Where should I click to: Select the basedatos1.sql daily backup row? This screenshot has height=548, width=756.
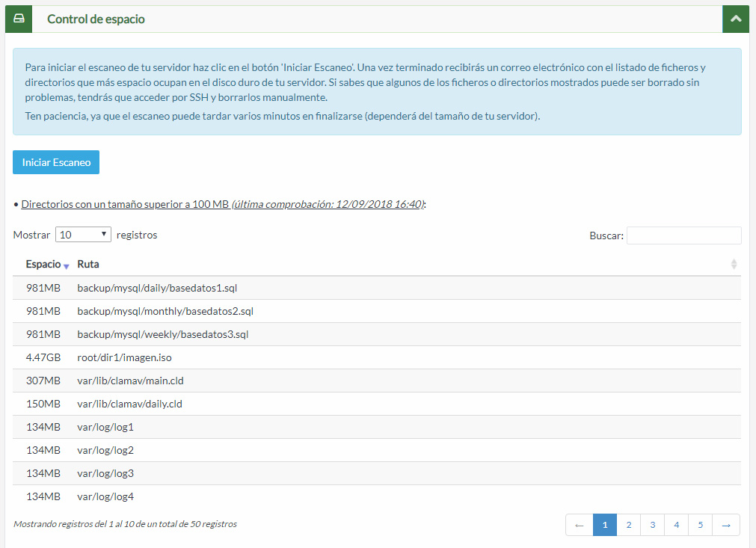(x=157, y=288)
